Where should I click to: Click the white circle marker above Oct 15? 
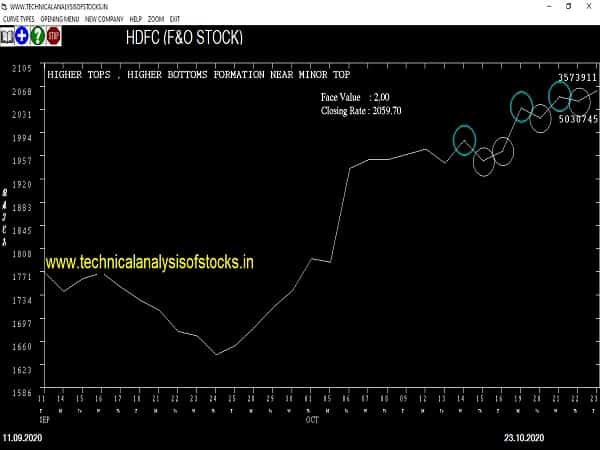483,161
